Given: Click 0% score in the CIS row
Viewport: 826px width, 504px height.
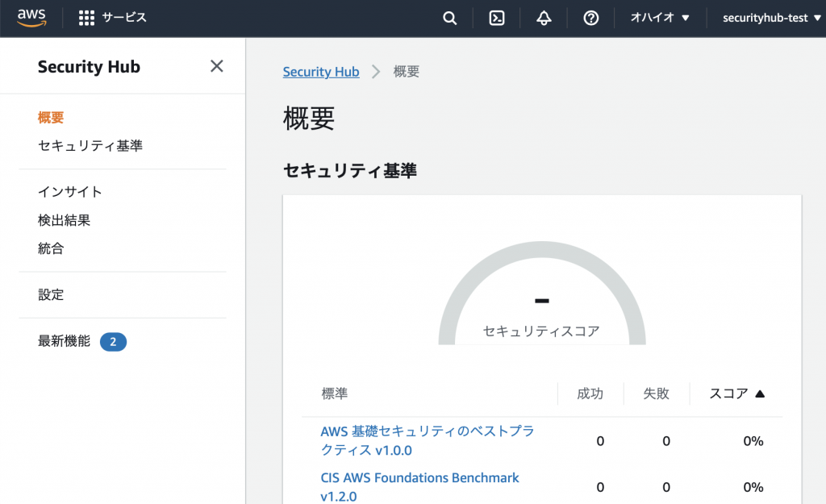Looking at the screenshot, I should 753,487.
